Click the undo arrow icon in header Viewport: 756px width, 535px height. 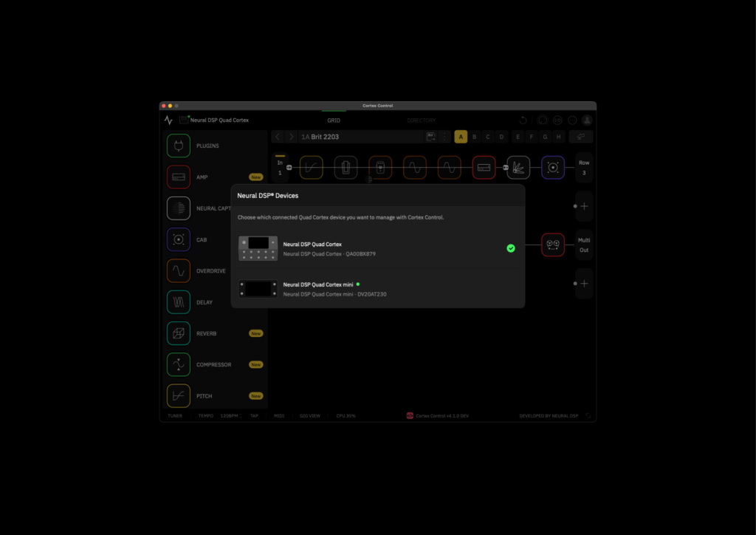523,120
